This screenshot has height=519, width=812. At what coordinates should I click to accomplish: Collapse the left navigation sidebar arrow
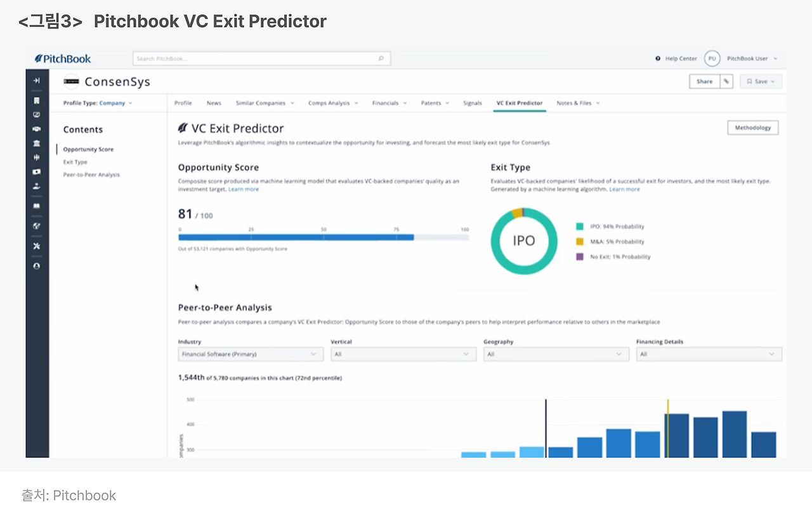[36, 81]
